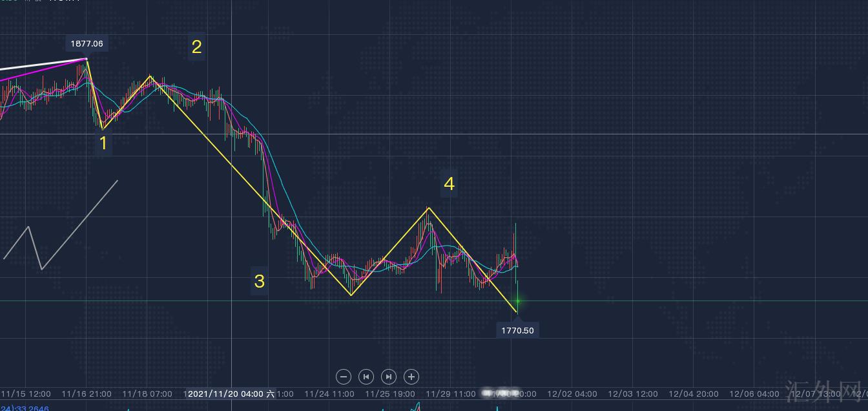The width and height of the screenshot is (868, 411).
Task: Jump to the latest chart data
Action: click(388, 377)
